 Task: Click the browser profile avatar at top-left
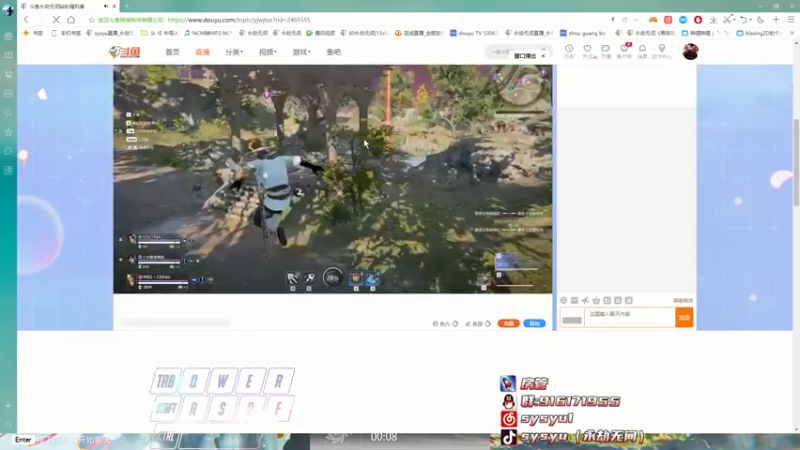[8, 9]
